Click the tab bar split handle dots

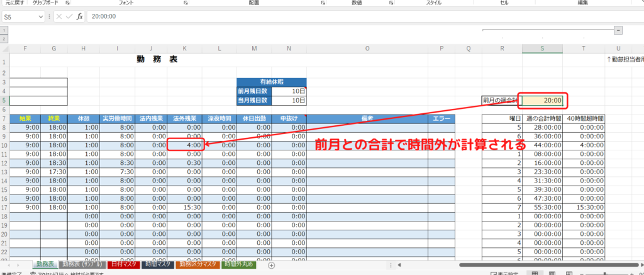389,265
